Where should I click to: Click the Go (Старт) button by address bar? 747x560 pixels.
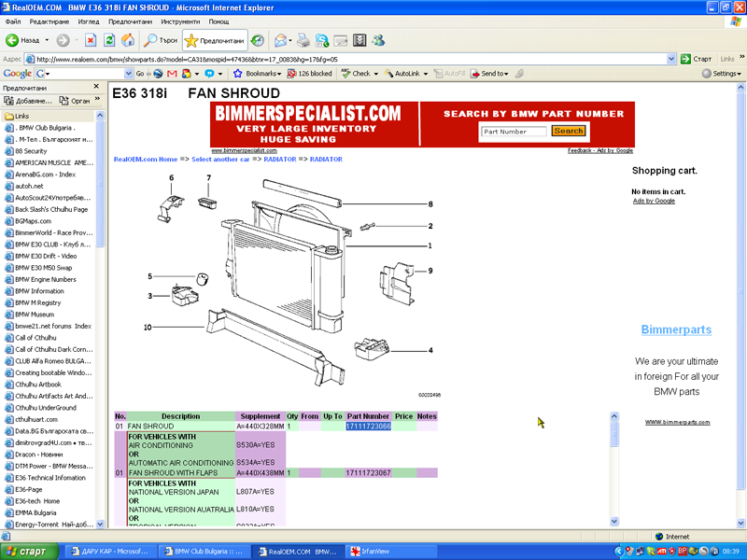[x=697, y=59]
